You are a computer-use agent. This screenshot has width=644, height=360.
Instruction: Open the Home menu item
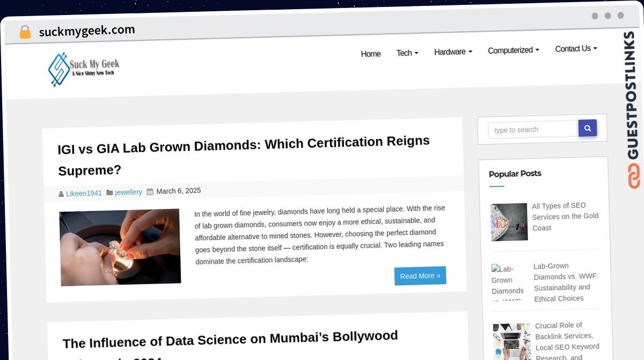point(371,54)
